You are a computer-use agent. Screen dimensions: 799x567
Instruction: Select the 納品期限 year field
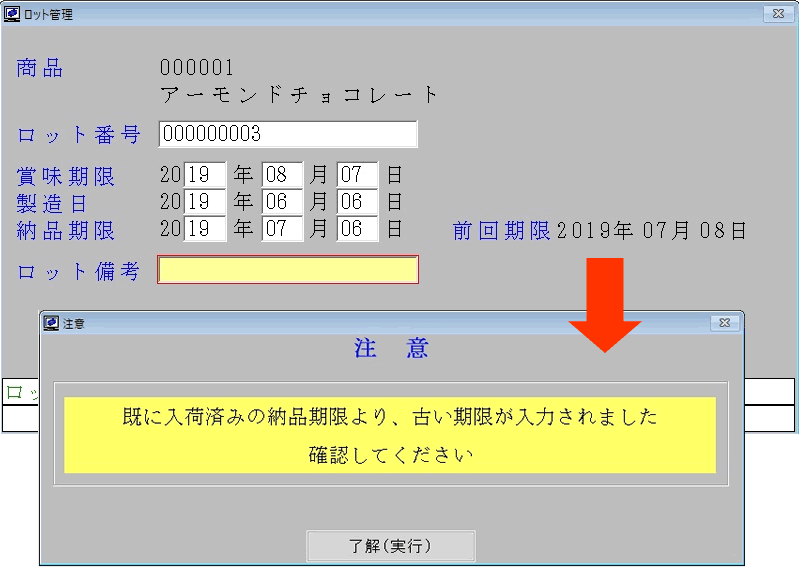pos(205,229)
